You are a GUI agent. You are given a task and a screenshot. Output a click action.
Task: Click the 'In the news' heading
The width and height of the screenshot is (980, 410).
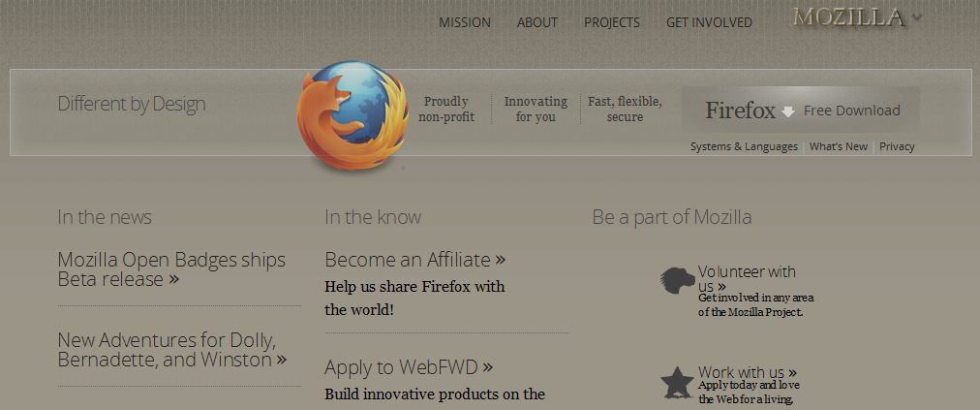(105, 217)
